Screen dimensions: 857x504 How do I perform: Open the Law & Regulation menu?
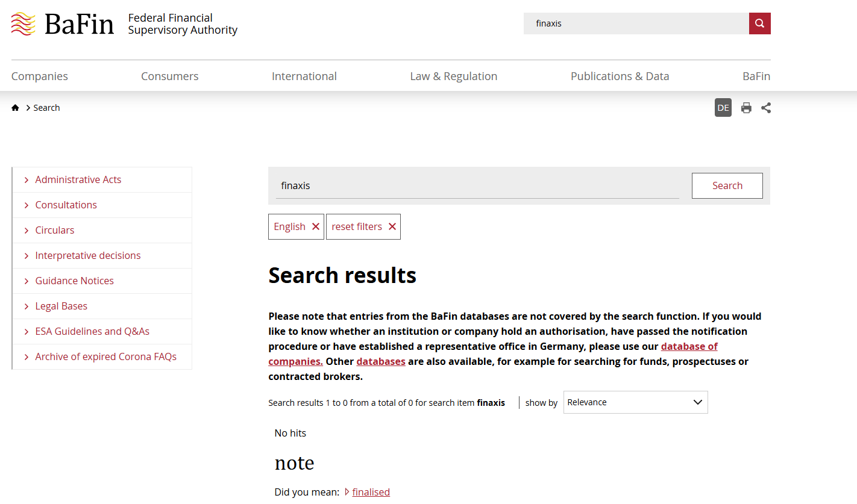tap(453, 76)
